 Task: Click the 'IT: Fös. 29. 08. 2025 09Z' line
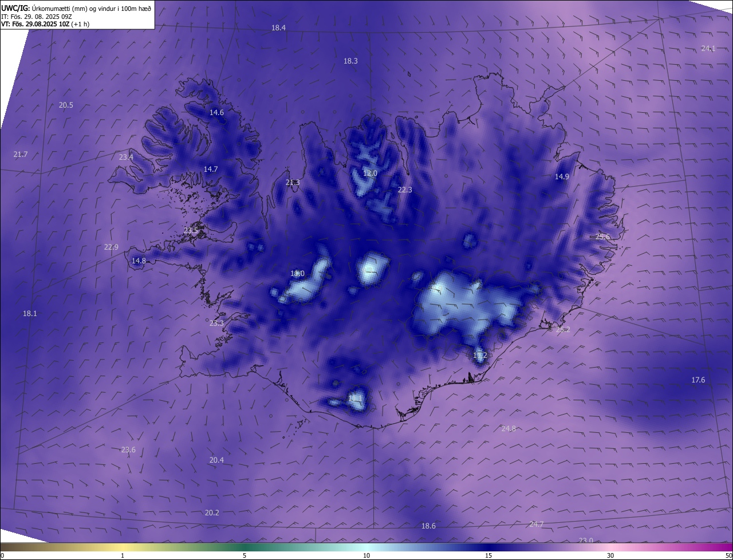(x=36, y=17)
